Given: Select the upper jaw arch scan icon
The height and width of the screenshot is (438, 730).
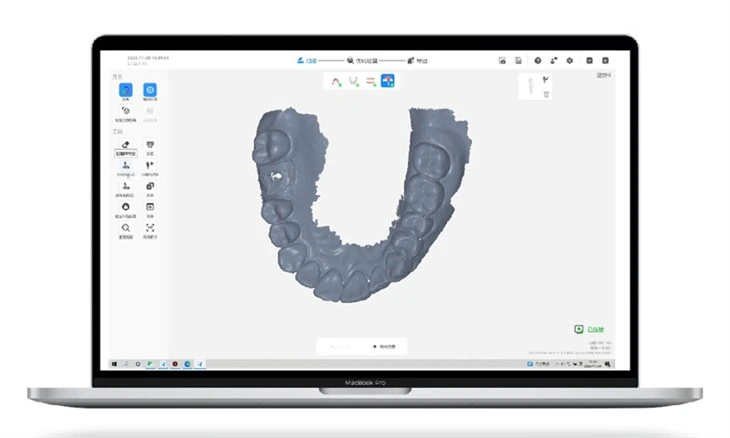Looking at the screenshot, I should pyautogui.click(x=336, y=81).
